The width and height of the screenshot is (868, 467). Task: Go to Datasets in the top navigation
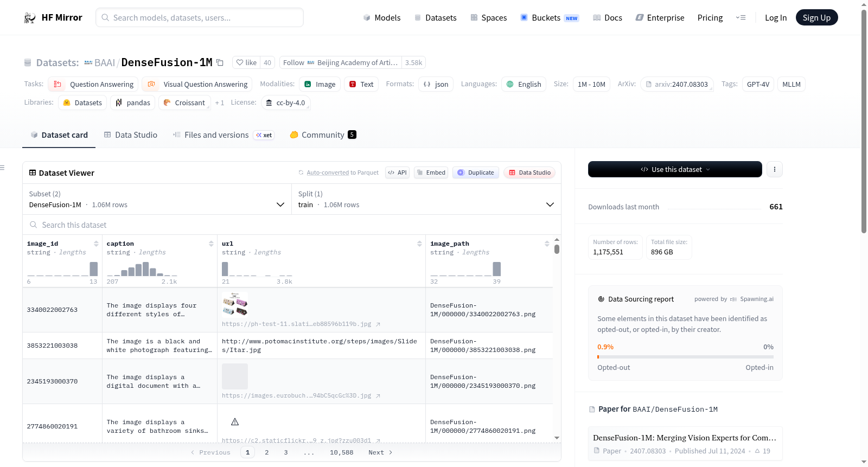click(435, 18)
